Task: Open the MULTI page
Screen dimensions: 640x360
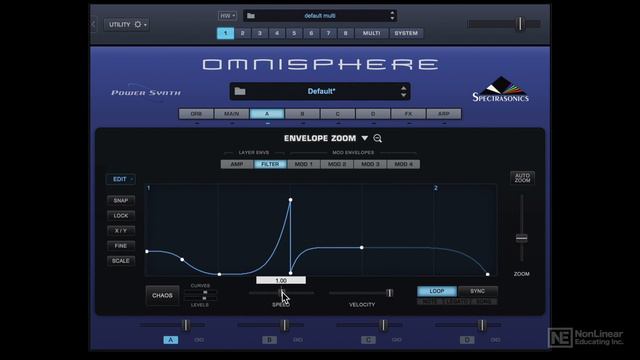Action: [x=371, y=33]
